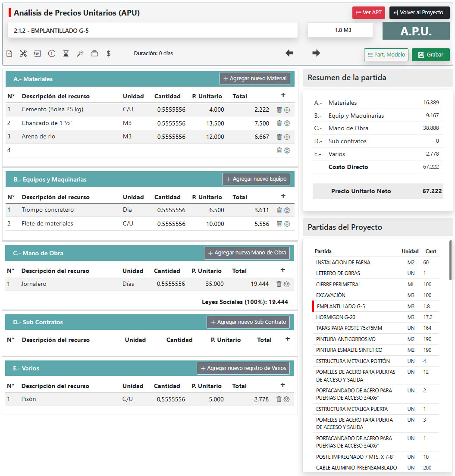Open the Ver APT view

[368, 13]
